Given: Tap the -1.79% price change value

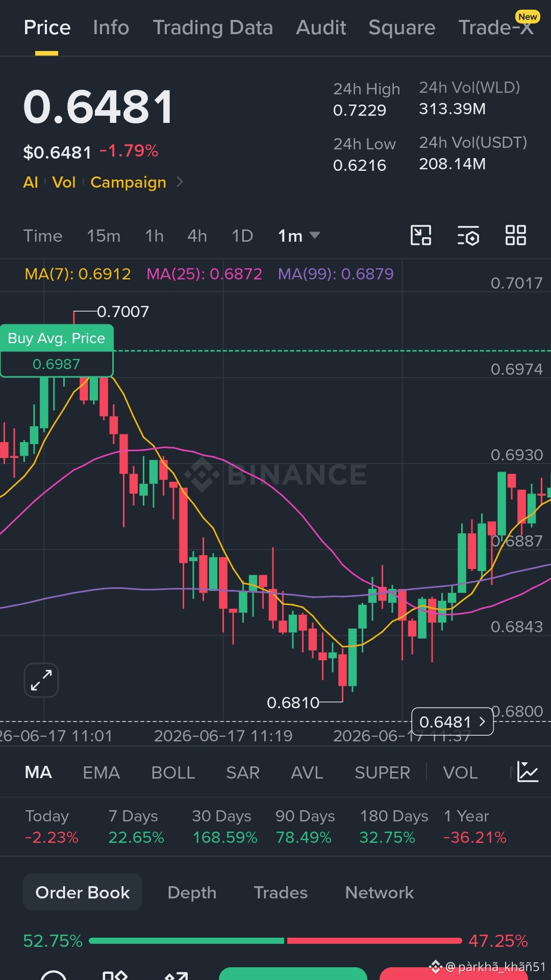Looking at the screenshot, I should pyautogui.click(x=129, y=151).
